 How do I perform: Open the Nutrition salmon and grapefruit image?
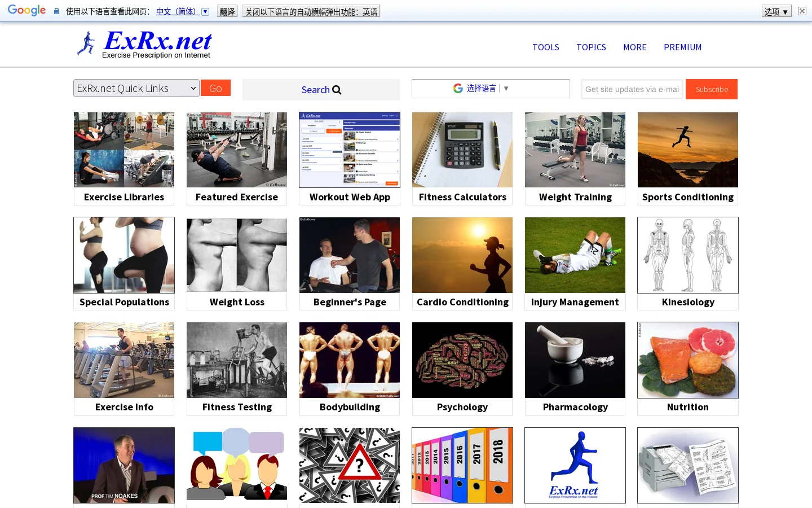tap(688, 360)
